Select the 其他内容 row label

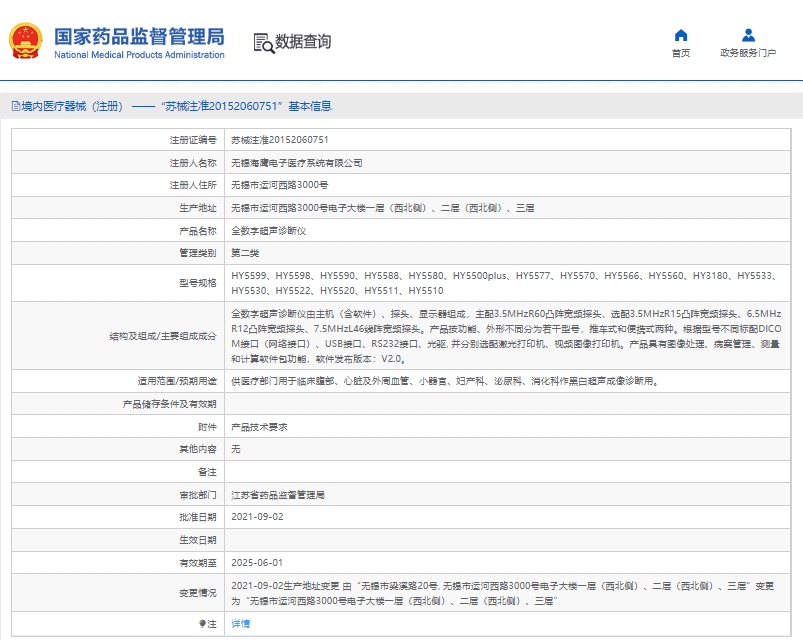point(198,449)
